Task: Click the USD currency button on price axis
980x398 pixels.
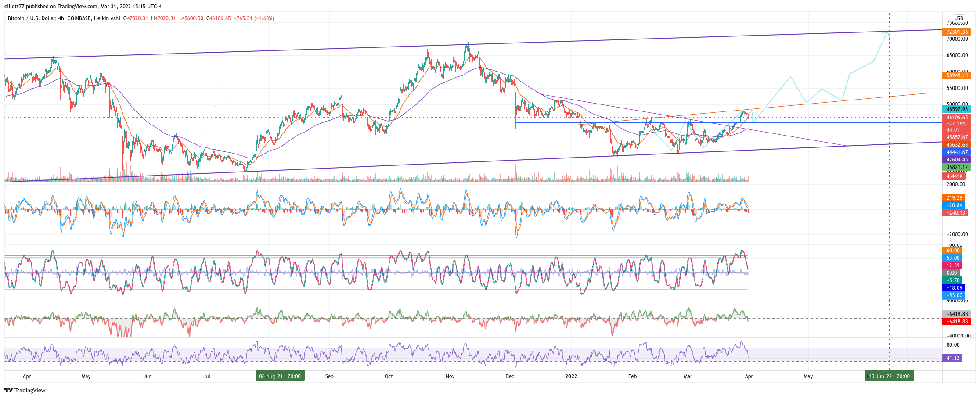Action: (959, 18)
